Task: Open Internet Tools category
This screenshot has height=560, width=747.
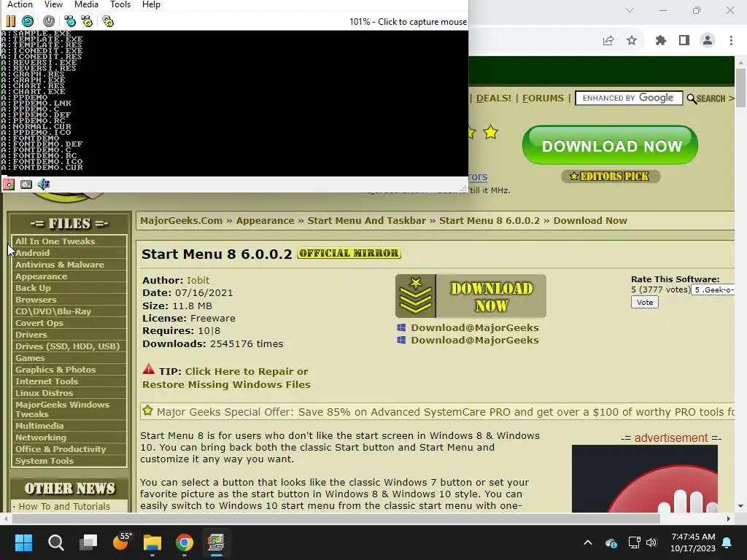Action: pos(47,381)
